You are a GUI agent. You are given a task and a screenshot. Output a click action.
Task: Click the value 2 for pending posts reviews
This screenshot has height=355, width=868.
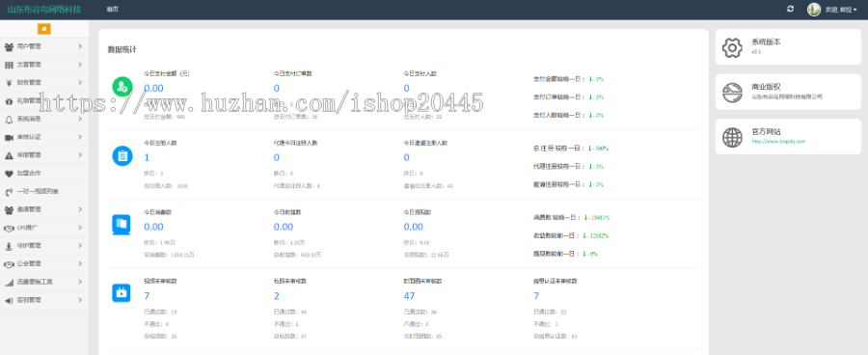click(x=276, y=296)
